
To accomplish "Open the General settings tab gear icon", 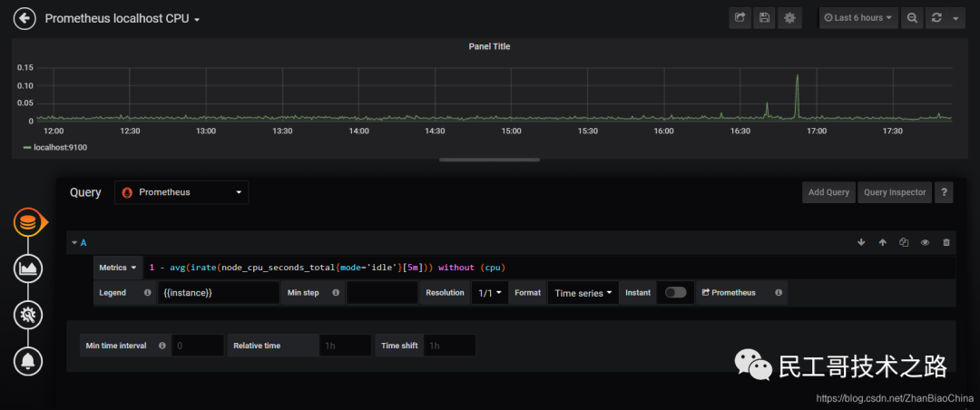I will point(28,315).
